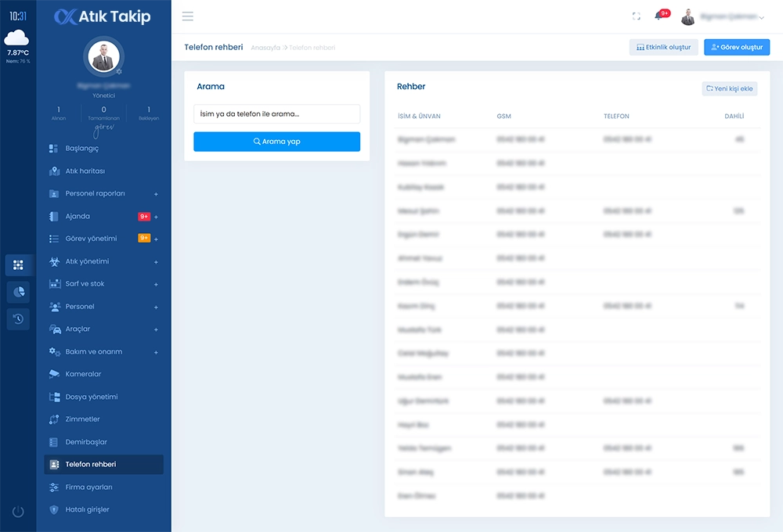
Task: Click Görev oluştur button
Action: (x=736, y=47)
